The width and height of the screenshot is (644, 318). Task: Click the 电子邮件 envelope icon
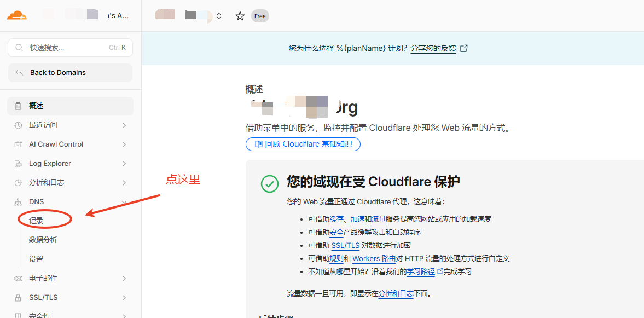click(18, 279)
